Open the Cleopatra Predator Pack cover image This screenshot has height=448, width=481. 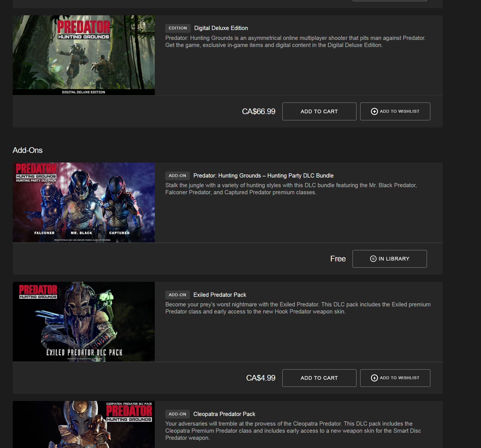point(84,425)
